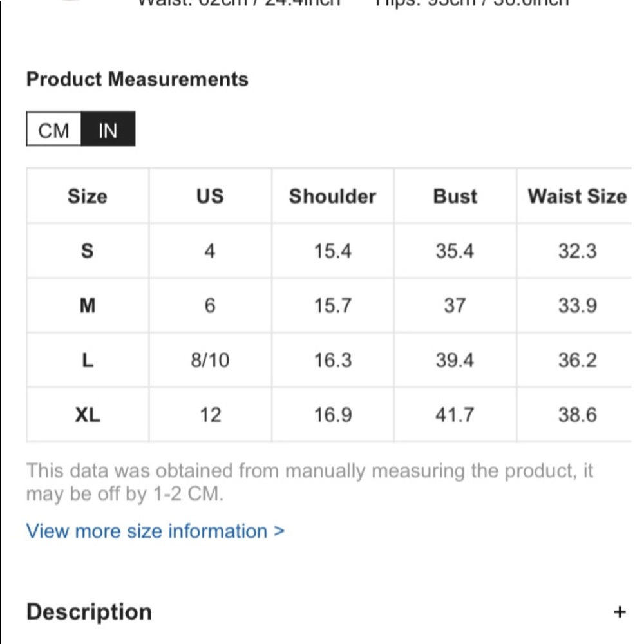Click the US column header
The image size is (644, 644).
click(x=210, y=196)
